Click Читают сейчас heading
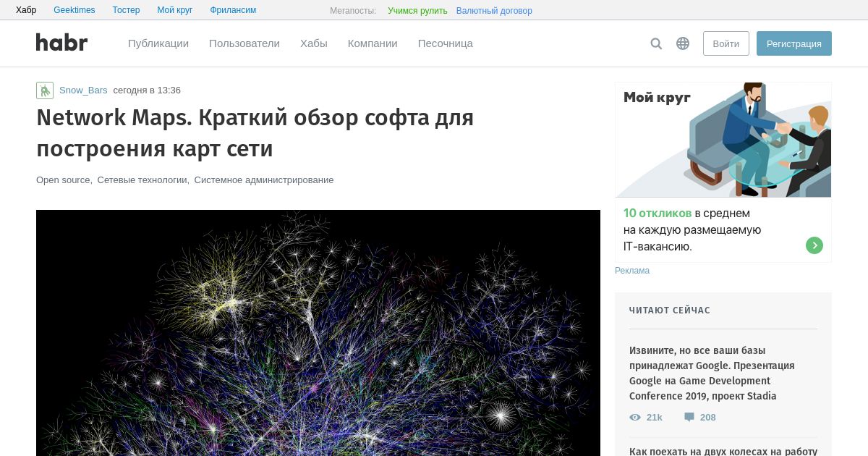This screenshot has height=456, width=868. pos(670,311)
